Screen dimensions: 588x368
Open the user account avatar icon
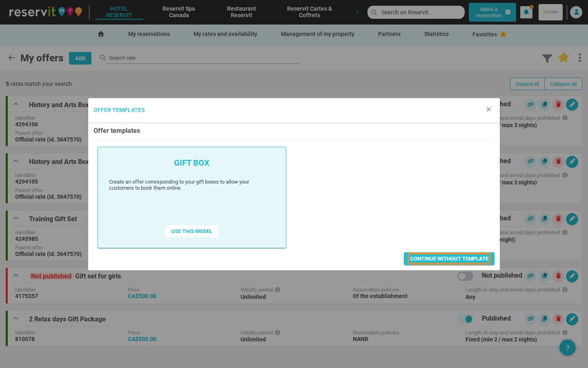576,12
